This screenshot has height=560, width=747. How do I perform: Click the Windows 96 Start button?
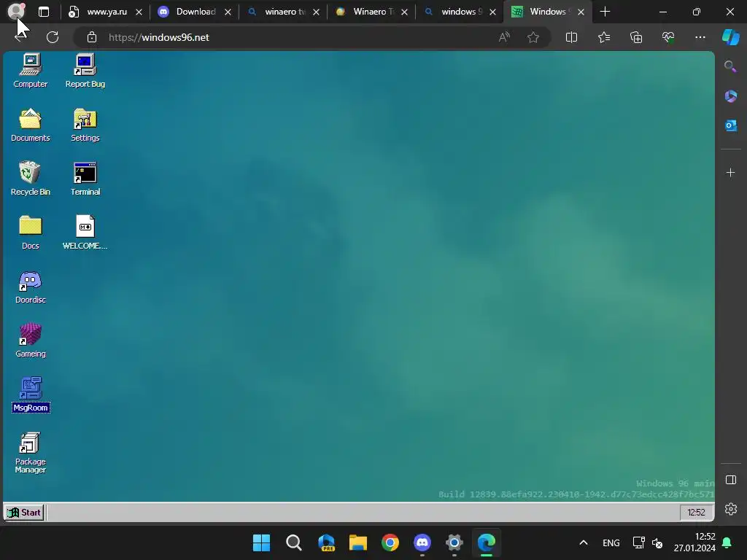(x=24, y=513)
